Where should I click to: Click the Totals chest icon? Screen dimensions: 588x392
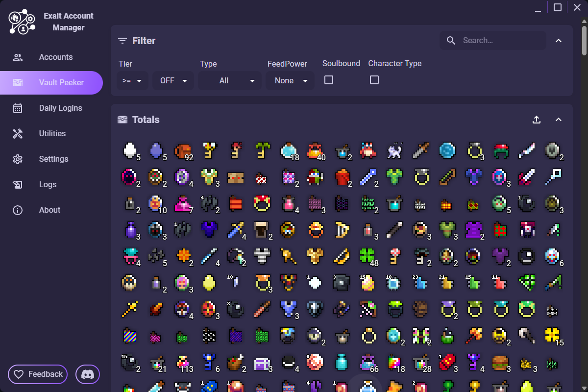pyautogui.click(x=122, y=120)
